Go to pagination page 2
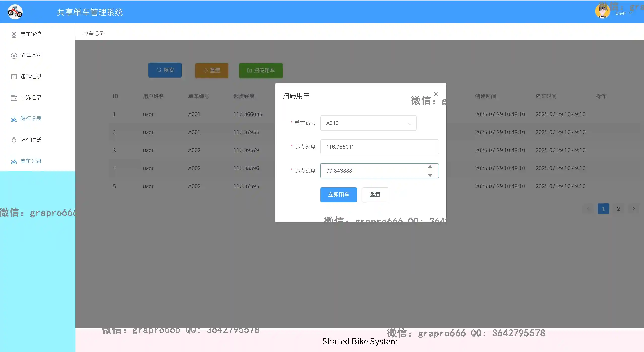Image resolution: width=644 pixels, height=352 pixels. coord(618,209)
